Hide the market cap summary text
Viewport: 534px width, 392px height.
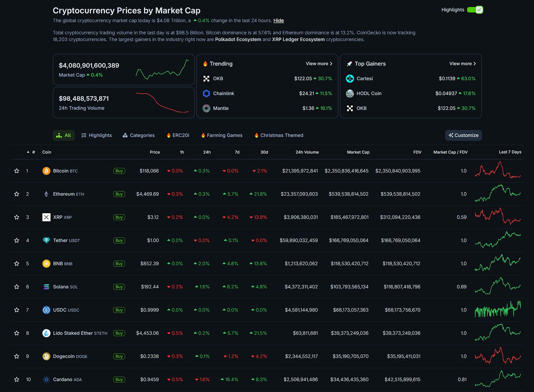[279, 21]
